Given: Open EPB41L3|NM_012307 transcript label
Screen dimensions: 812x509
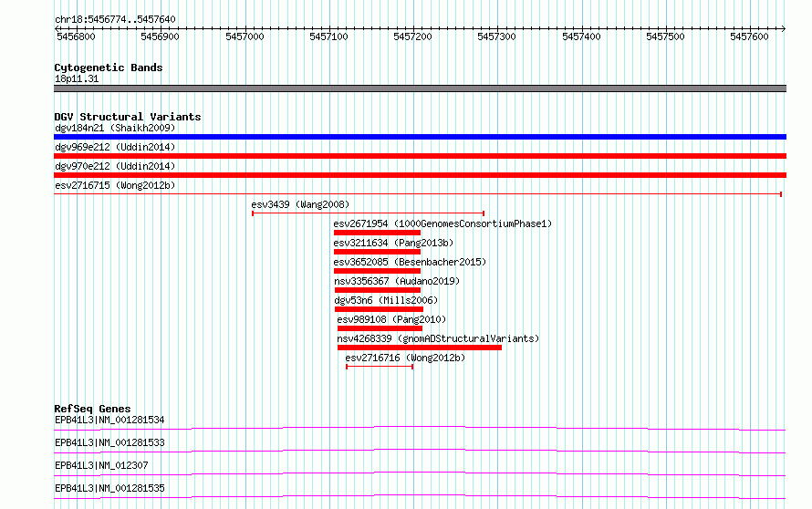Looking at the screenshot, I should click(101, 465).
